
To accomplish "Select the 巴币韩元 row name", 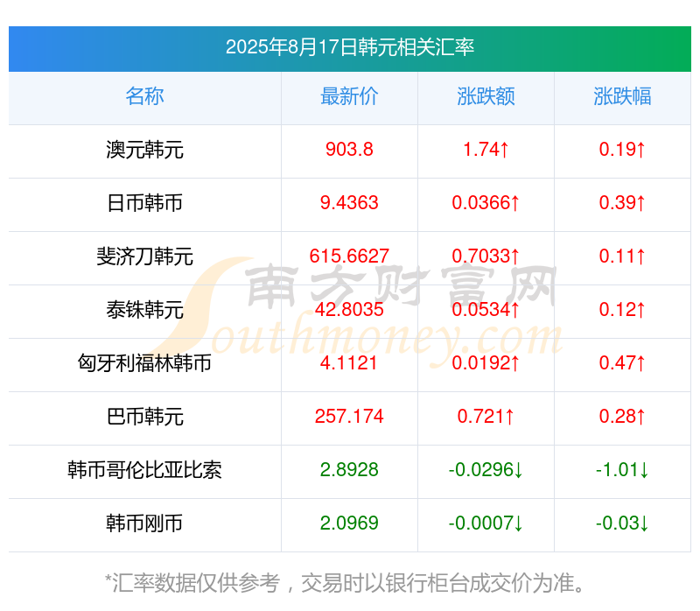I will point(144,417).
